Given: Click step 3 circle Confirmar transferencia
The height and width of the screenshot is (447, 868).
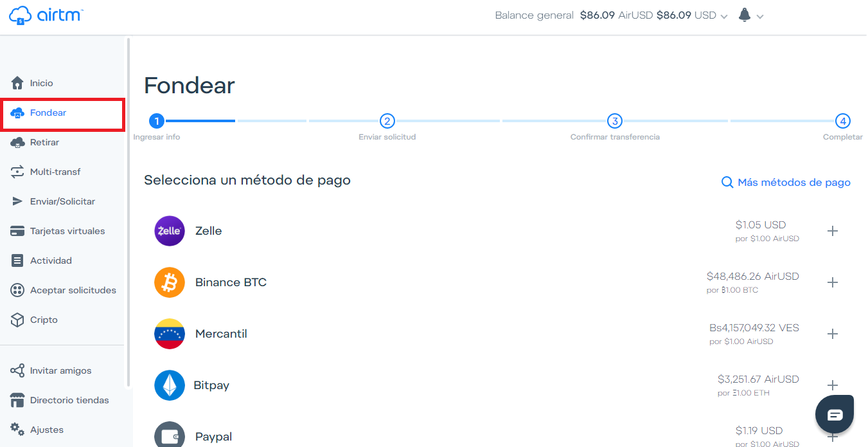Looking at the screenshot, I should coord(615,120).
